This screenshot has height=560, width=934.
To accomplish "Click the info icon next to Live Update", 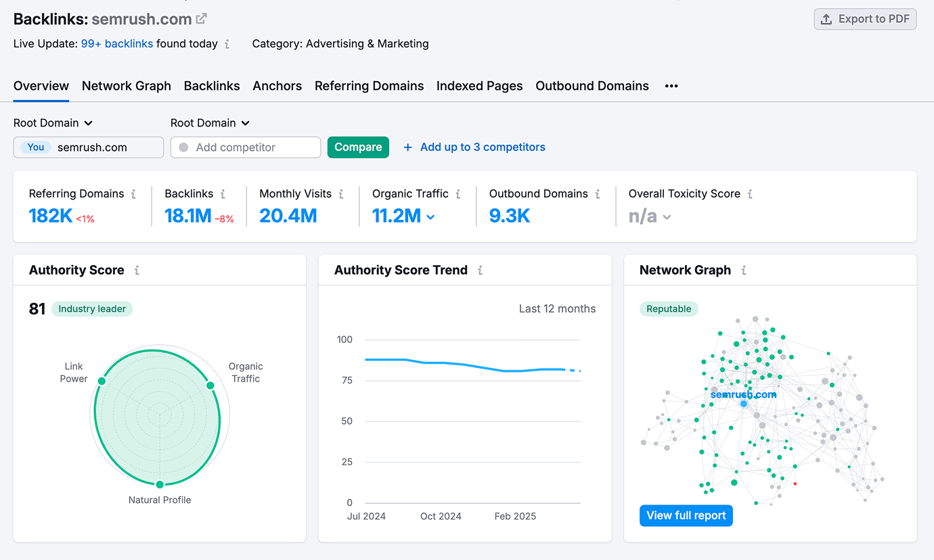I will pos(229,44).
